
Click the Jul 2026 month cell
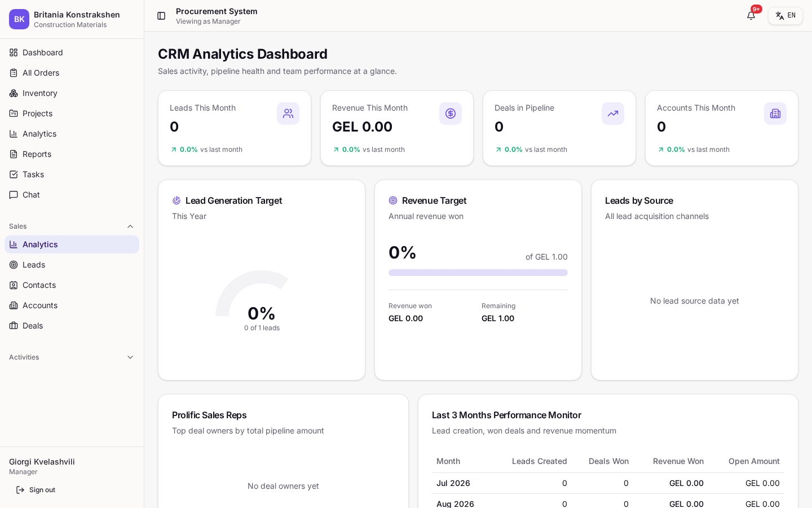(453, 483)
